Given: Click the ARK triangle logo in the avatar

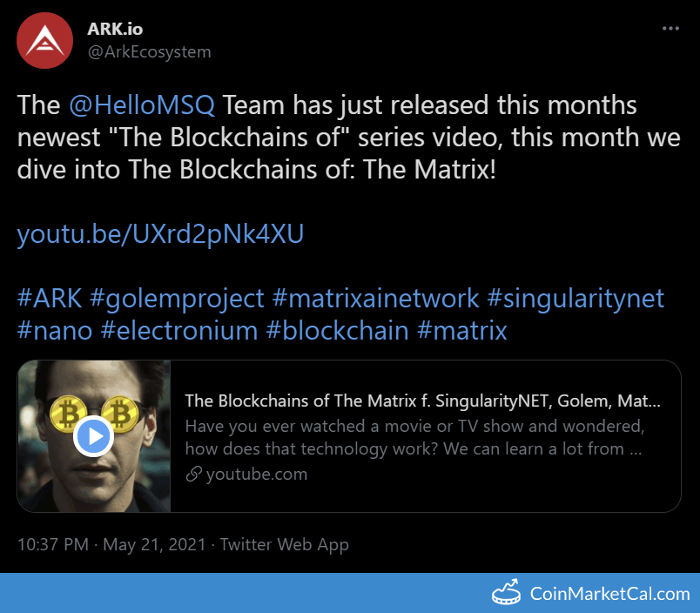Looking at the screenshot, I should pyautogui.click(x=44, y=38).
